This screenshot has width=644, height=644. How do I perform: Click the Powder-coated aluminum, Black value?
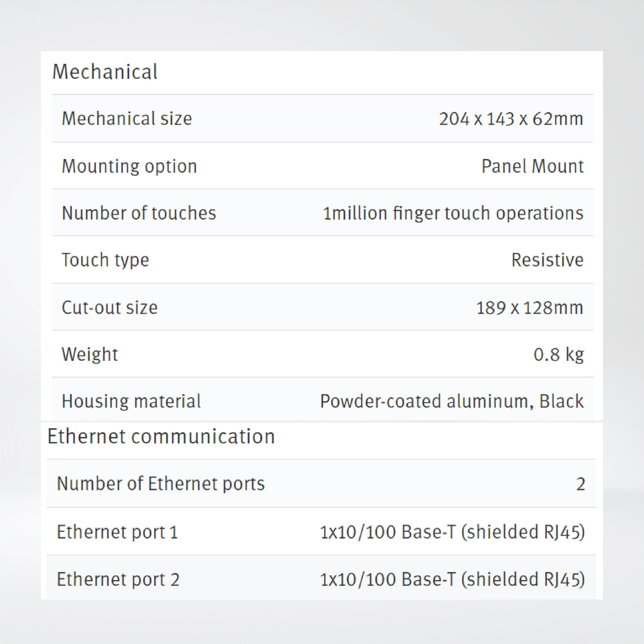point(452,401)
